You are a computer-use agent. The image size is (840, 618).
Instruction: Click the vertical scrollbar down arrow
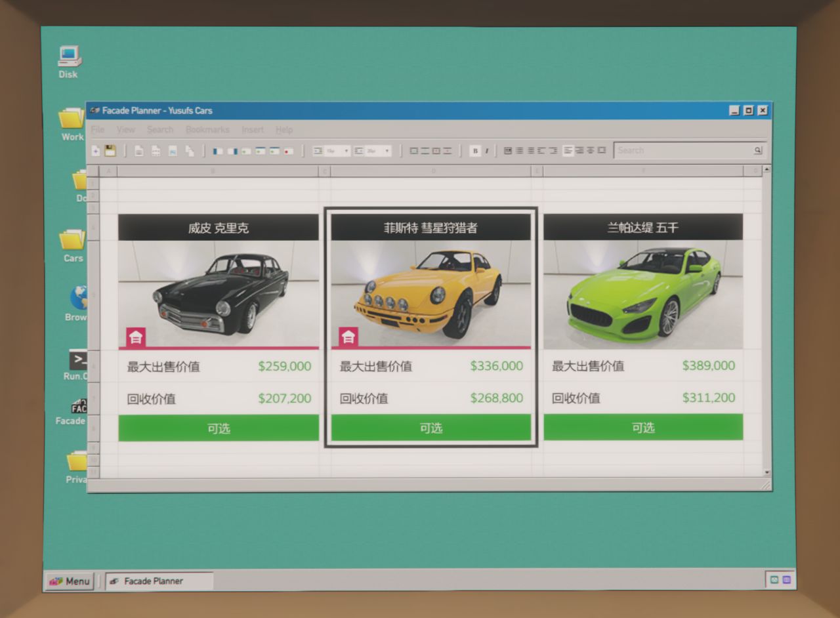[x=766, y=472]
